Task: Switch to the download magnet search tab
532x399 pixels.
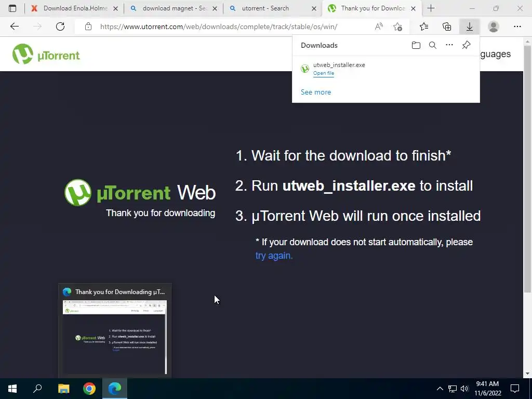Action: (174, 8)
